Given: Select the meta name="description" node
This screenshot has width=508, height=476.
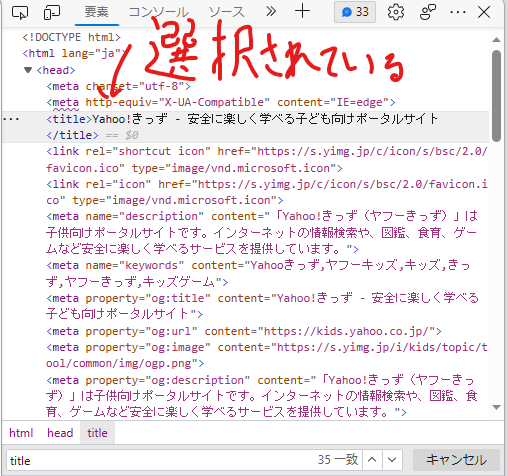Looking at the screenshot, I should coord(262,233).
